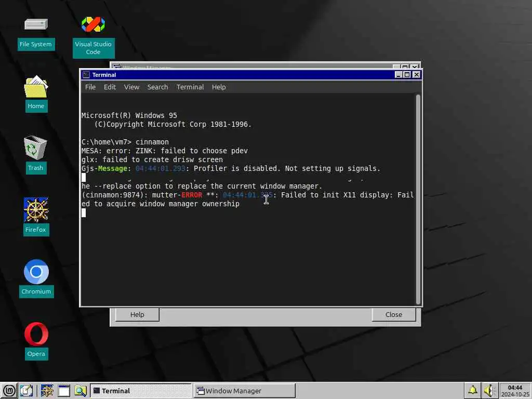Click the Copyright Microsoft Corp line
The width and height of the screenshot is (532, 399).
coord(172,124)
